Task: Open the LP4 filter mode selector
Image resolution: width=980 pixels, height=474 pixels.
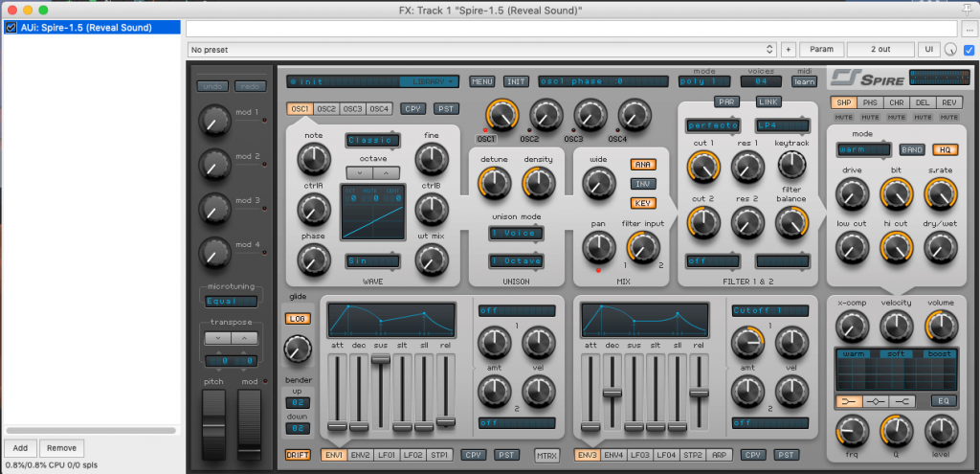Action: 782,125
